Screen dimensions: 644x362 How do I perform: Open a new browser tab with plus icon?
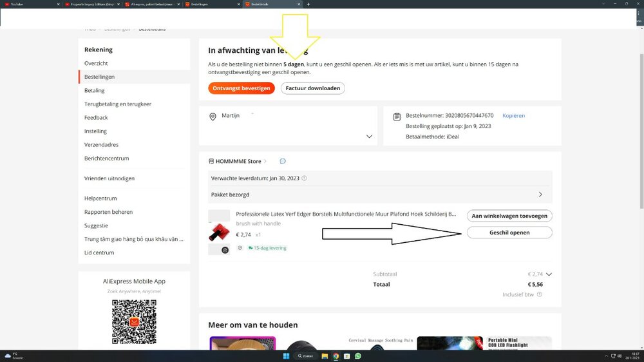[x=308, y=4]
